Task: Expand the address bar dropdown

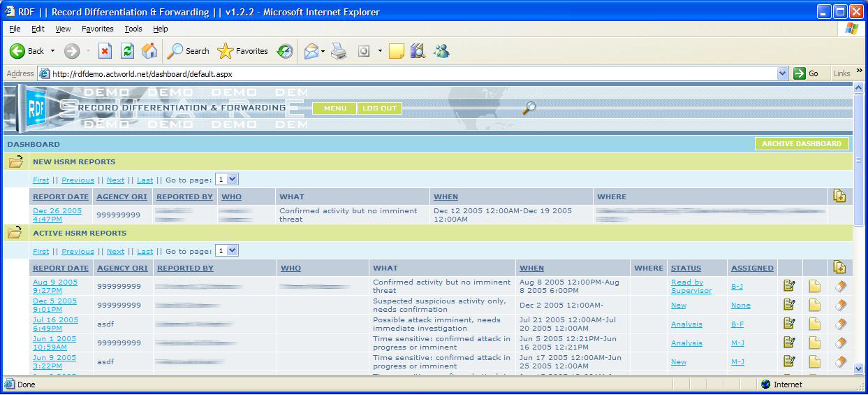Action: 783,73
